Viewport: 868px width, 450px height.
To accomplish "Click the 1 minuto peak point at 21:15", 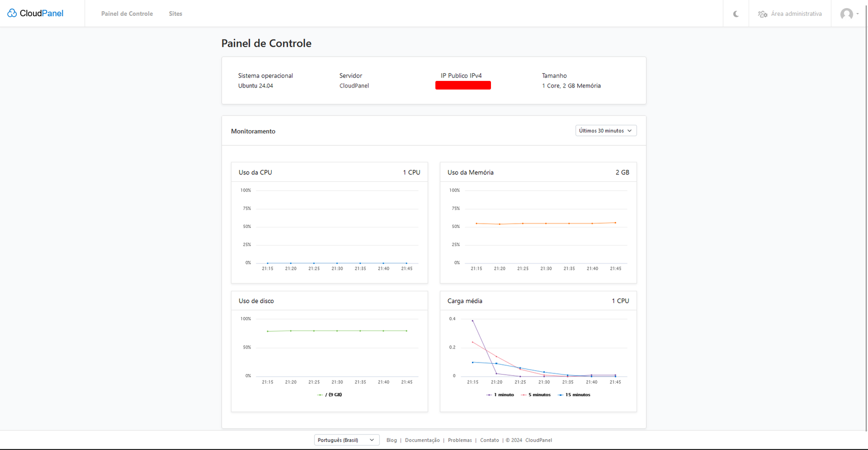I will (473, 321).
